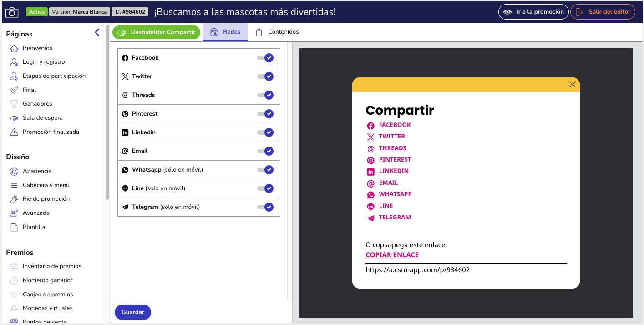Click the Apariencia palette icon
Screen dimensions: 644x325
(14, 171)
